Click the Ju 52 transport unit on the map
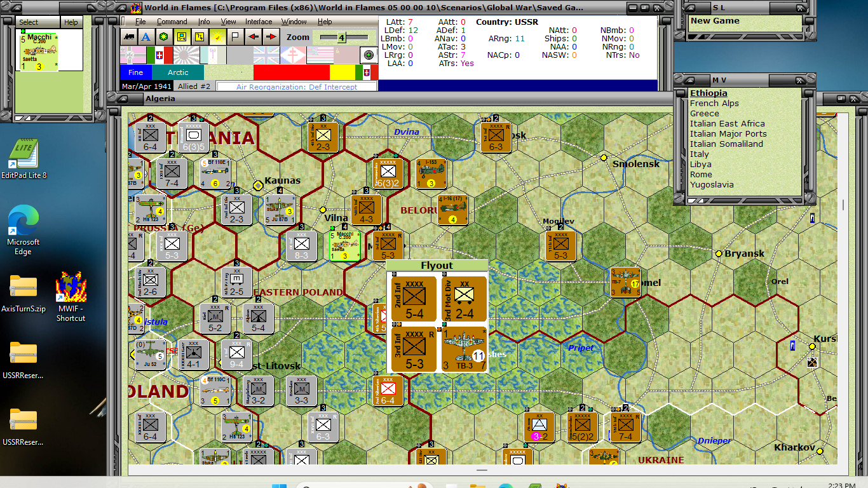The image size is (868, 488). pos(150,355)
